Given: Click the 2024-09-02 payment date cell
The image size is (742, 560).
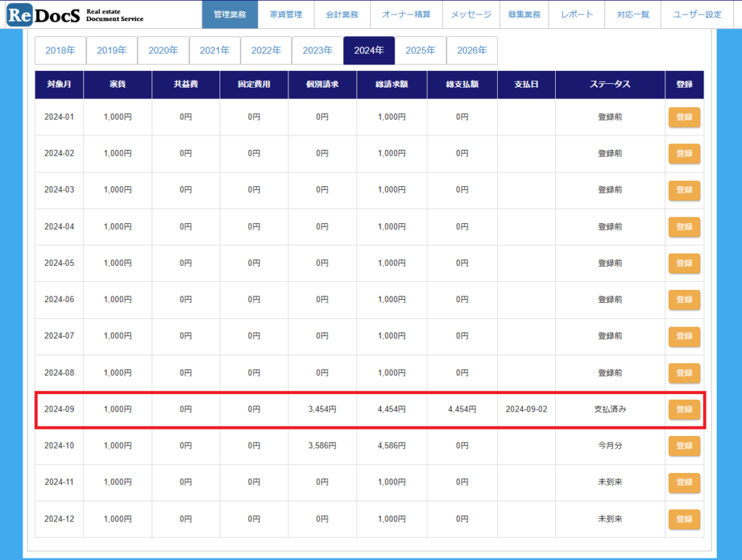Looking at the screenshot, I should [x=526, y=409].
